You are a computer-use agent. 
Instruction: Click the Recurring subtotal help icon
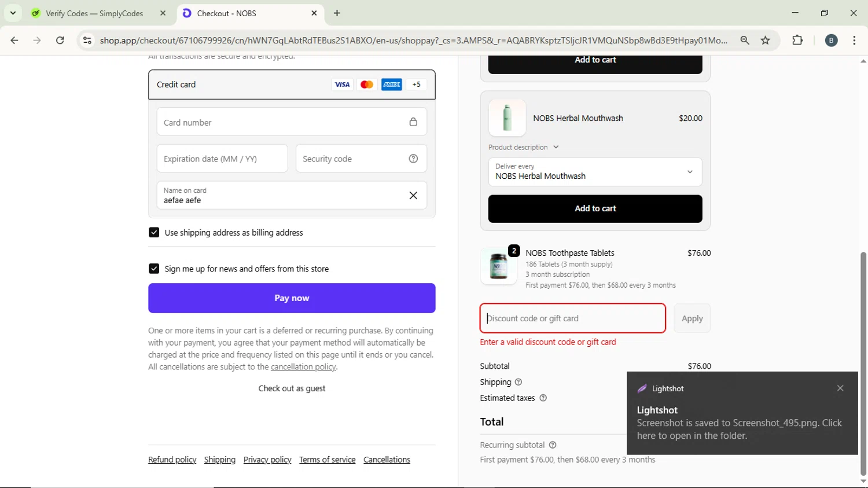(553, 445)
